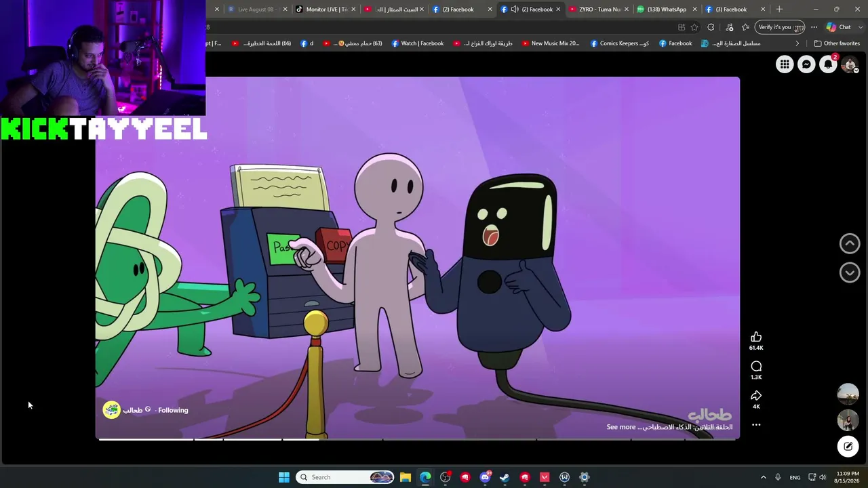Open the Comics Keepers bookmark

click(x=620, y=43)
